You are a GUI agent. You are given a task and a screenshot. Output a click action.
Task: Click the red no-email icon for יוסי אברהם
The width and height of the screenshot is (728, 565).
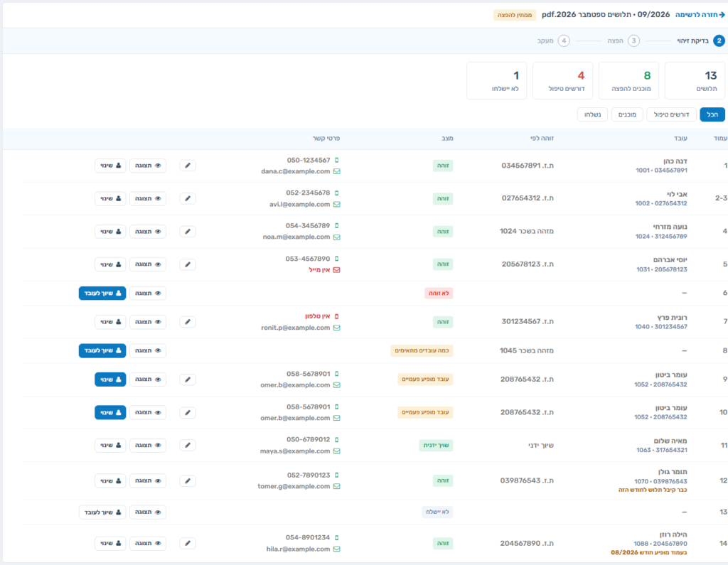pyautogui.click(x=337, y=270)
